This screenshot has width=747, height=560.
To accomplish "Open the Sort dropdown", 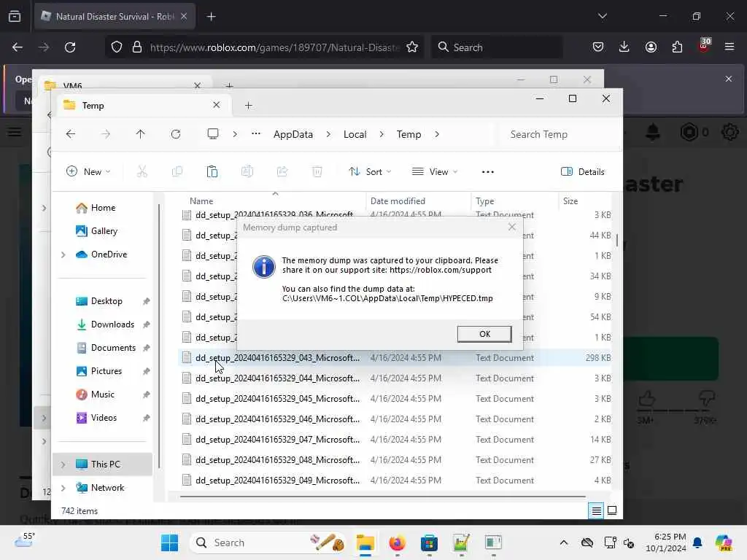I will pyautogui.click(x=370, y=171).
